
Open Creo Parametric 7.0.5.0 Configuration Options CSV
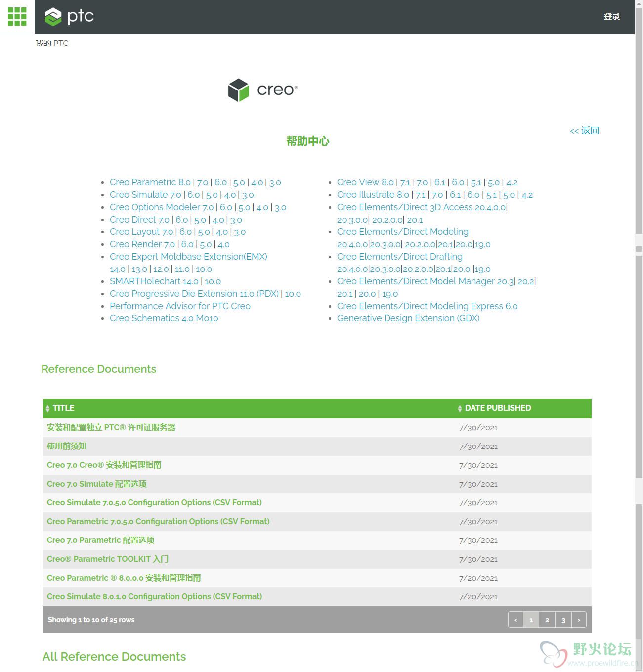(158, 522)
